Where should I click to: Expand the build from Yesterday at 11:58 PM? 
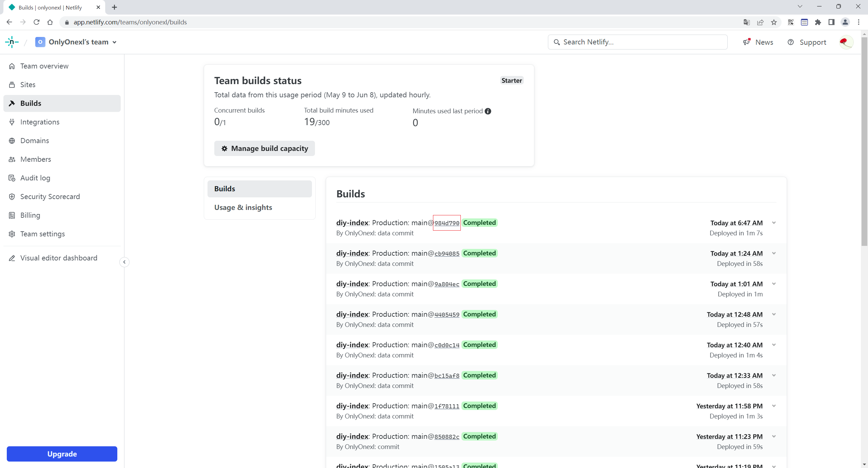point(774,406)
